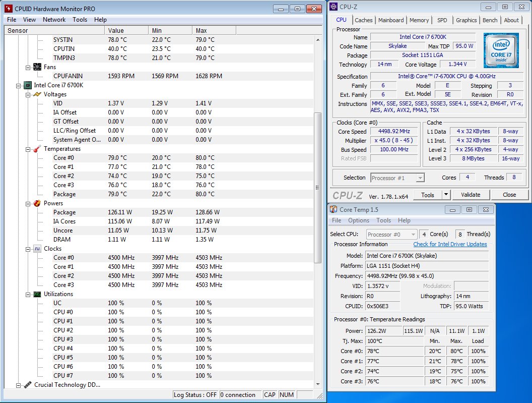Click the Clocks waveform icon

(x=37, y=249)
